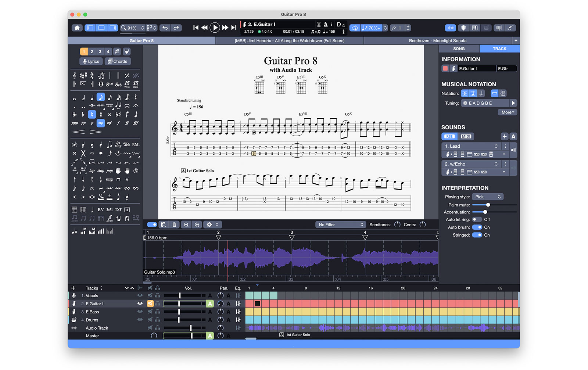Hide the E.Guitar I track
This screenshot has width=588, height=370.
[x=140, y=303]
